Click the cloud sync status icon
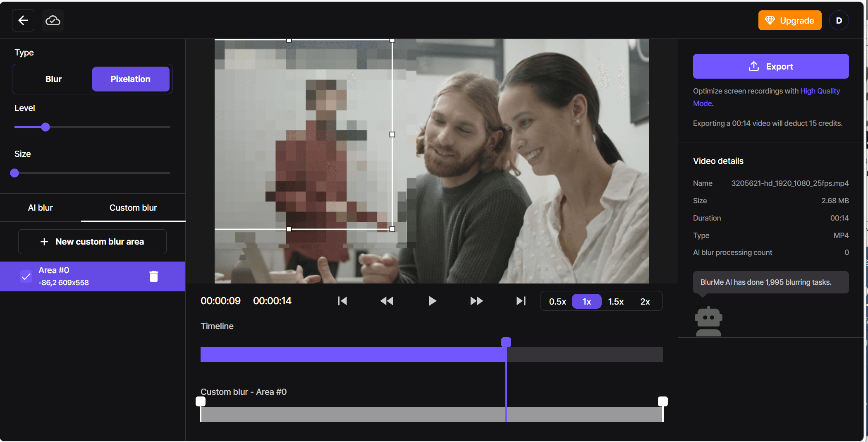Screen dimensions: 868x442 53,20
